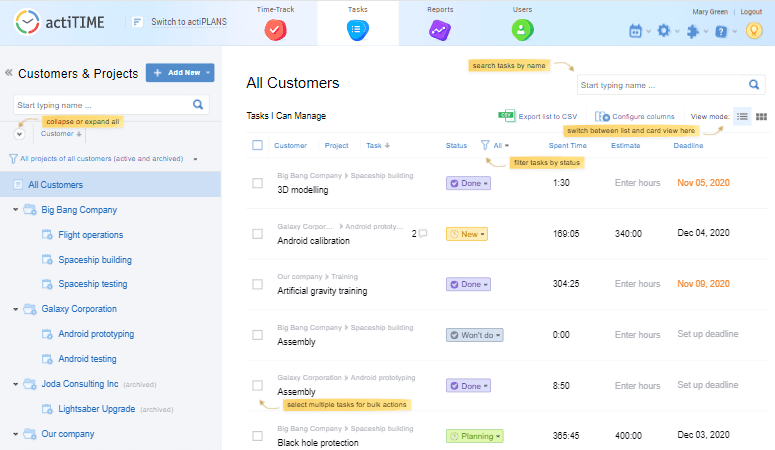Click the Galaxy Corporation customer icon
The image size is (775, 450).
[30, 309]
